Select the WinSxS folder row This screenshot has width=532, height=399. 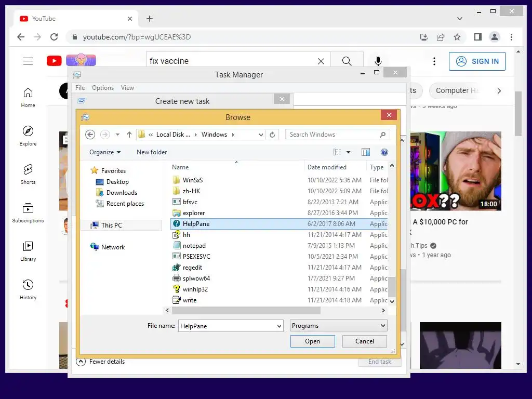pyautogui.click(x=279, y=180)
